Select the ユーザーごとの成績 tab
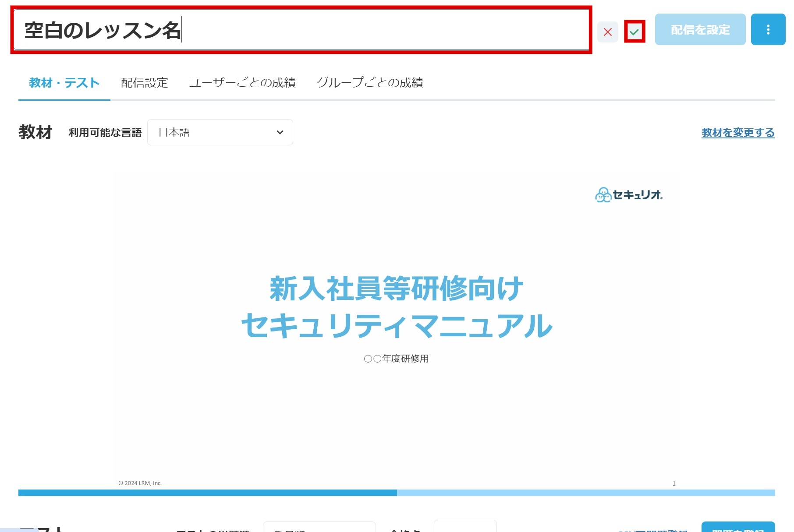Screen dimensions: 794x532 [x=242, y=83]
